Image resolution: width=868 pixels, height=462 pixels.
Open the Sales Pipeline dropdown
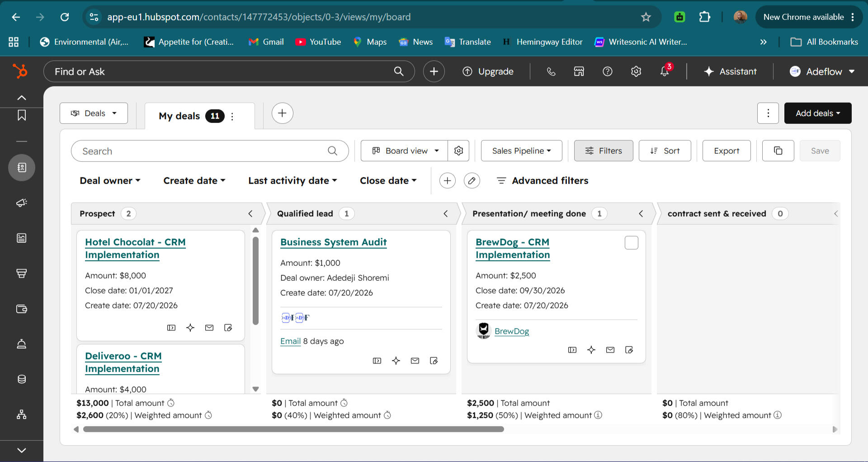click(x=522, y=151)
